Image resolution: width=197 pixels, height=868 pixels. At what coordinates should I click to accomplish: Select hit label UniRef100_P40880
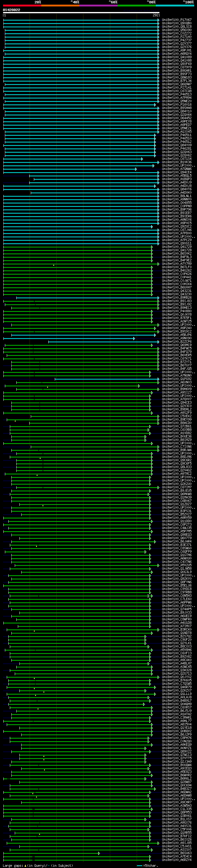pyautogui.click(x=176, y=311)
